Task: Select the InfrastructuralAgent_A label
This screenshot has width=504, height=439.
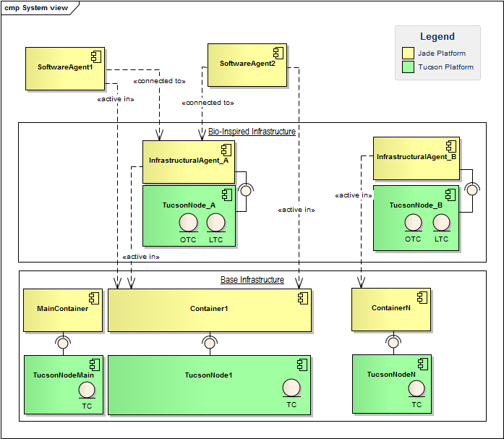Action: pos(189,161)
